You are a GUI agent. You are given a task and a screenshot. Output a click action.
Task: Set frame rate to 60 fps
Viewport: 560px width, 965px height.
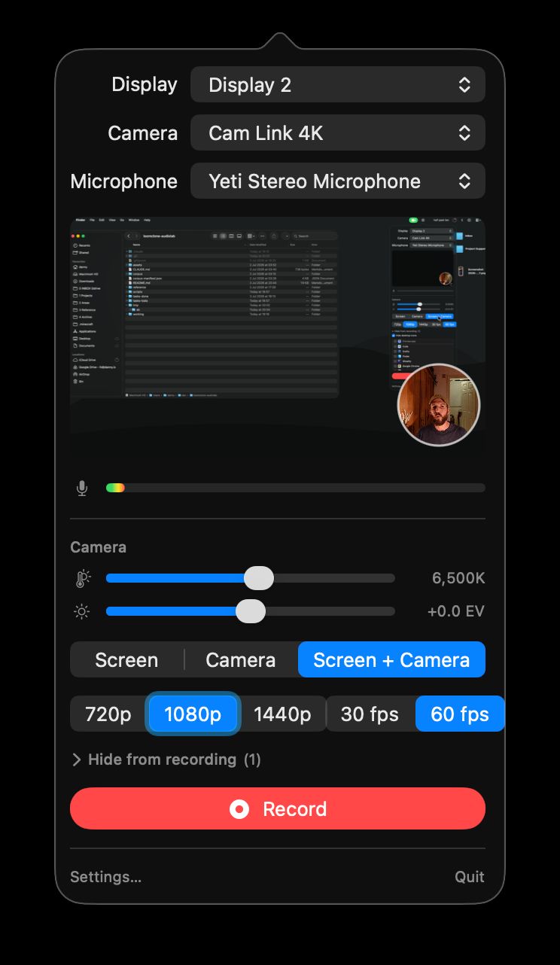[460, 714]
